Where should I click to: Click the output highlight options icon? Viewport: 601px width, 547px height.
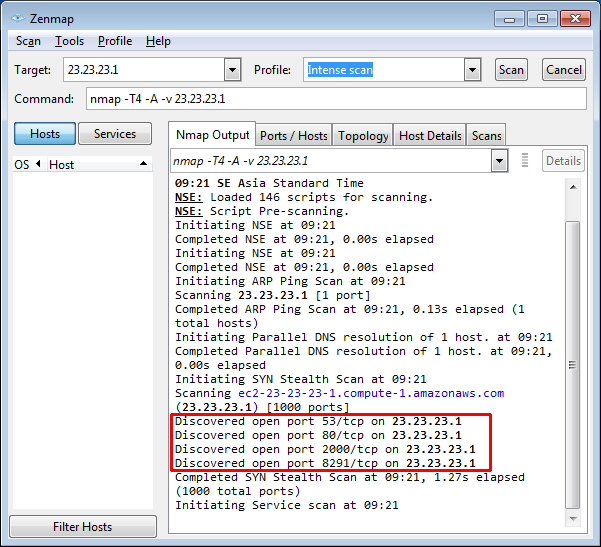(x=525, y=160)
